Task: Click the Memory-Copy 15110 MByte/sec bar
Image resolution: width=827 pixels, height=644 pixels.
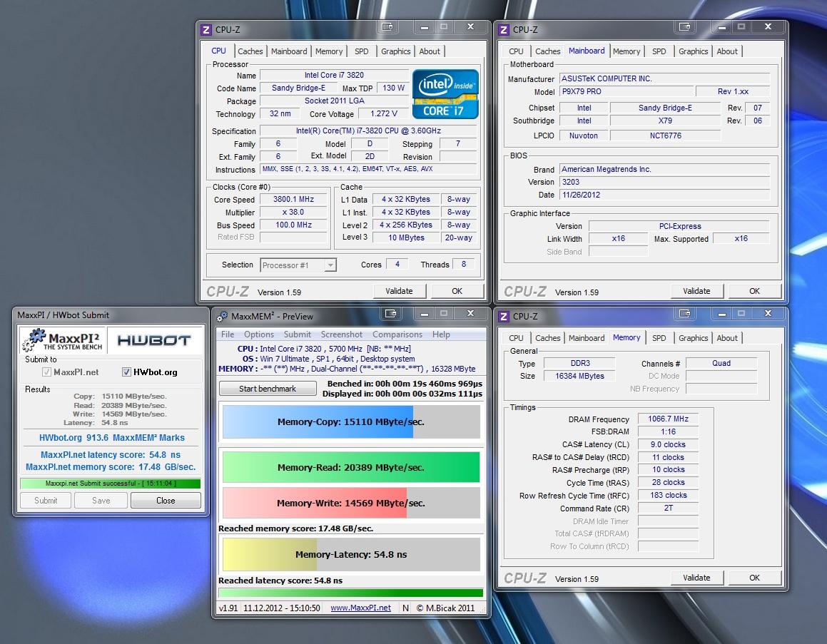Action: coord(351,421)
